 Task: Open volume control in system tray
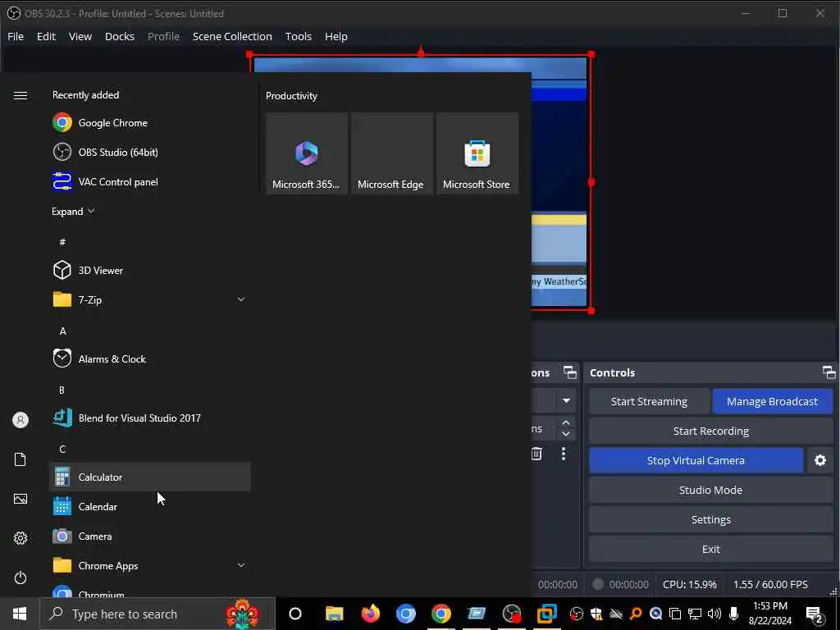(714, 614)
